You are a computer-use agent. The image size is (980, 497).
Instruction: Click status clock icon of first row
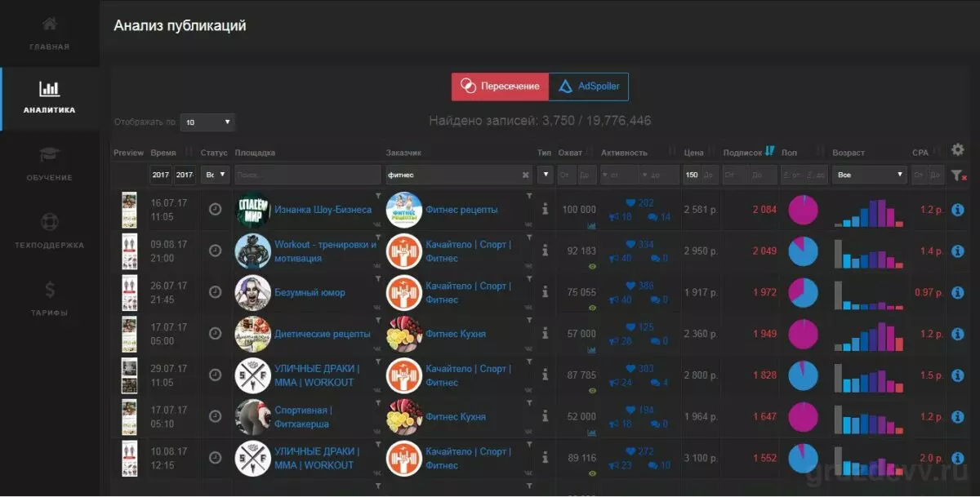(215, 210)
